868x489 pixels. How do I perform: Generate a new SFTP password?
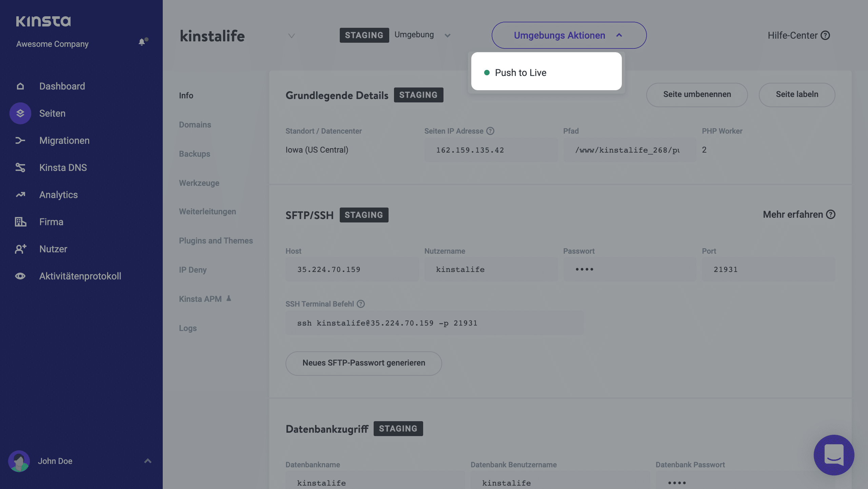click(x=363, y=363)
